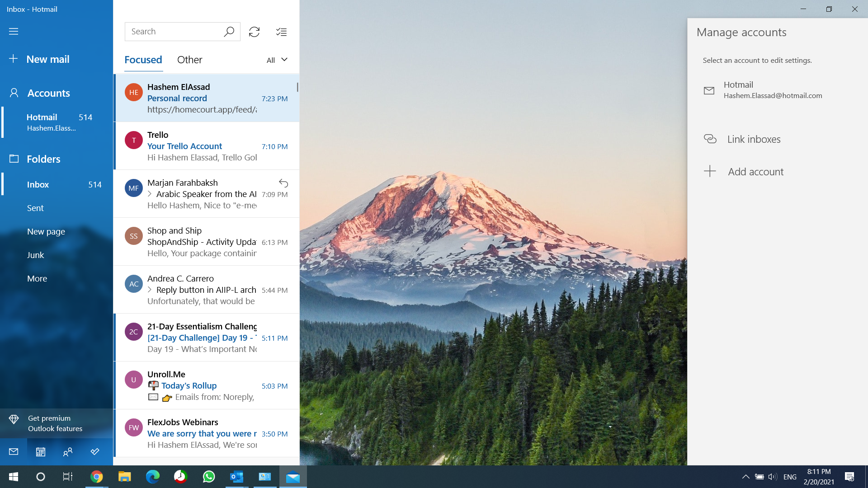This screenshot has height=488, width=868.
Task: Click the Search mail input field
Action: 174,32
